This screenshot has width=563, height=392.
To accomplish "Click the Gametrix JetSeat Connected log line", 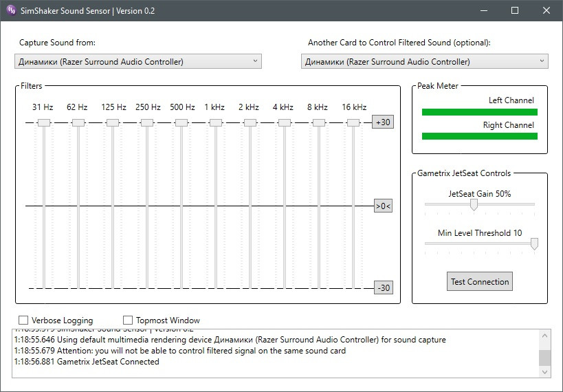I will pyautogui.click(x=87, y=362).
